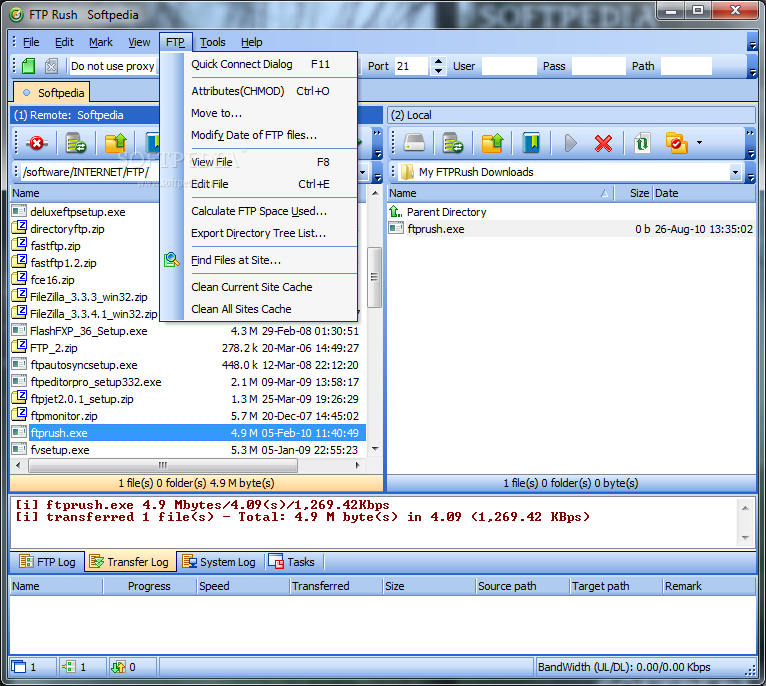
Task: Increase Port value with up stepper arrow
Action: [438, 61]
